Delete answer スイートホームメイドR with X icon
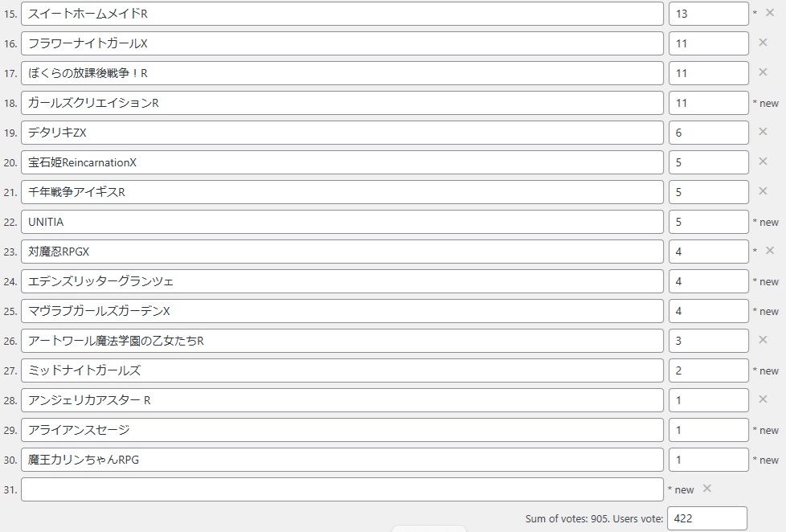Viewport: 786px width, 532px height. [x=770, y=13]
